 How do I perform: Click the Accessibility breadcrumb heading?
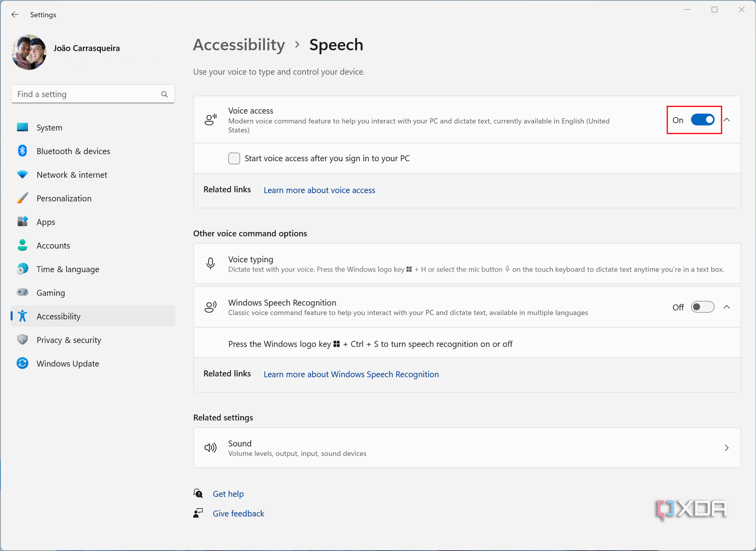[239, 45]
